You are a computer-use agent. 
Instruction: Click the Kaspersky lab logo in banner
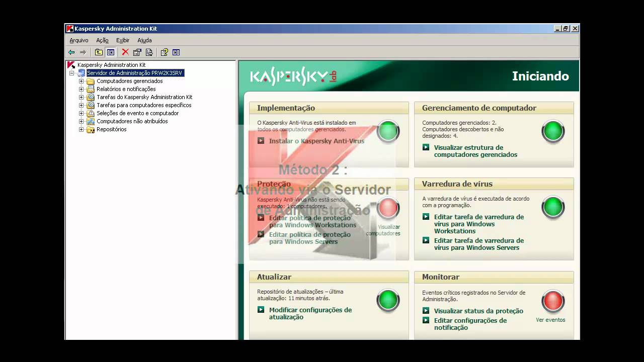[x=293, y=76]
